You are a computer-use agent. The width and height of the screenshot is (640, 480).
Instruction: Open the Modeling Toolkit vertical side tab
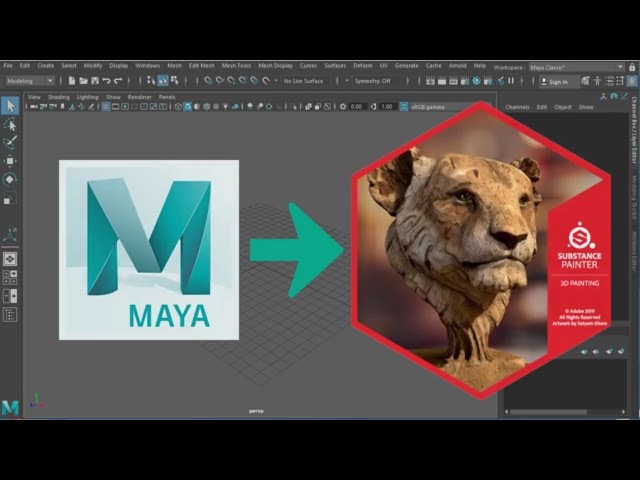pyautogui.click(x=634, y=197)
